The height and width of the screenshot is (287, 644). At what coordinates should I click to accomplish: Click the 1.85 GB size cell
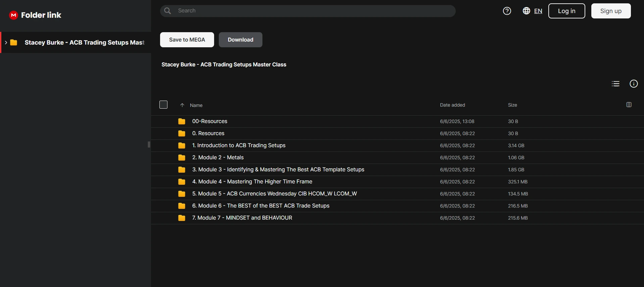516,170
